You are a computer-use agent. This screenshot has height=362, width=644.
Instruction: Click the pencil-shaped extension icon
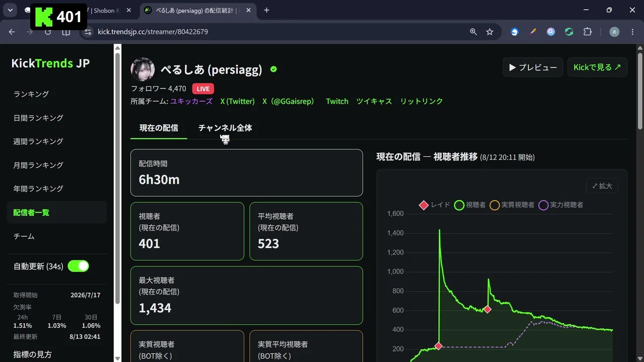533,32
